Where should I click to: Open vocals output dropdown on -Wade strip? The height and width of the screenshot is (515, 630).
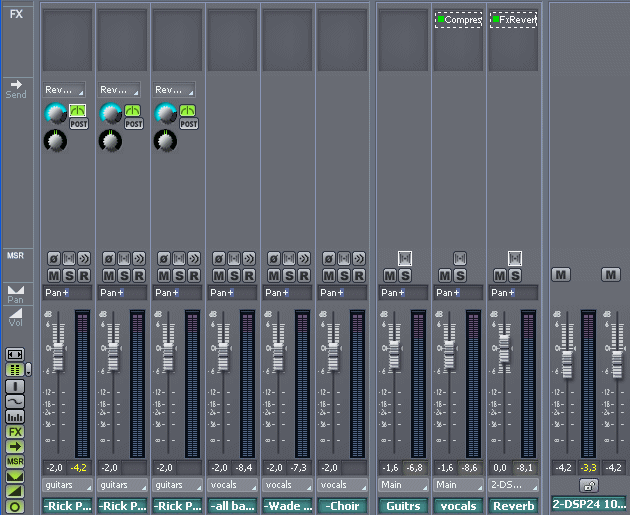pos(287,485)
